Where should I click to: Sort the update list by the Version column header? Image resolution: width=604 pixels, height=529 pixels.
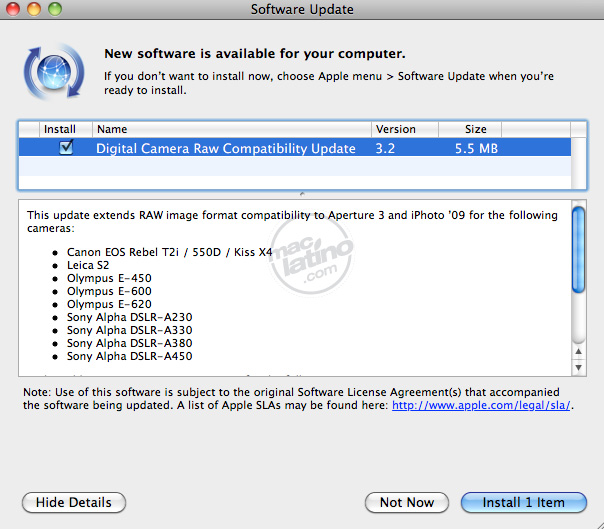404,129
